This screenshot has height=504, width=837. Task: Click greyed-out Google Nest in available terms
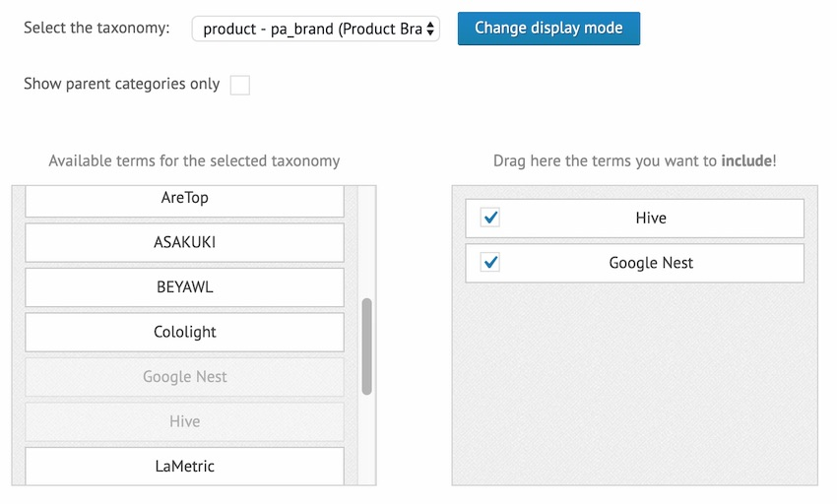[x=184, y=377]
